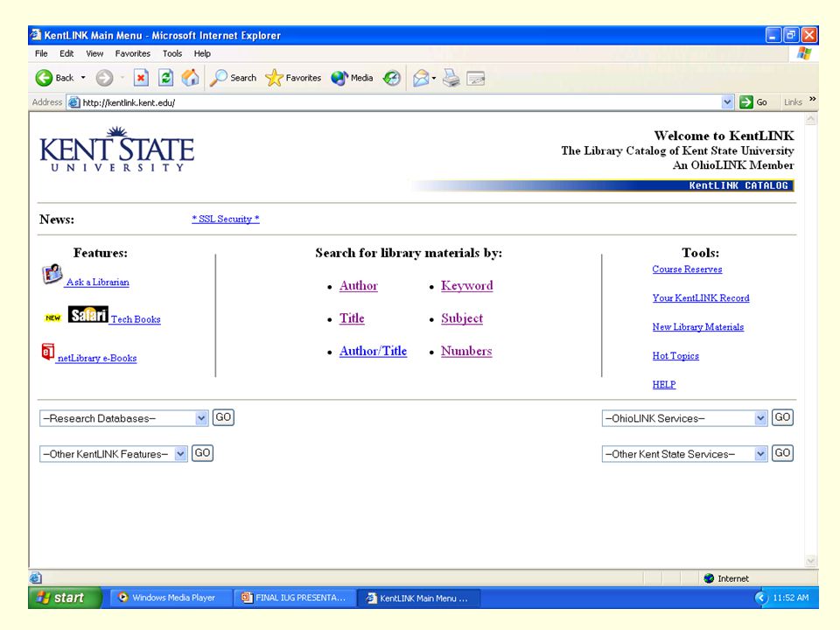Open the File menu
This screenshot has height=630, width=840.
41,53
